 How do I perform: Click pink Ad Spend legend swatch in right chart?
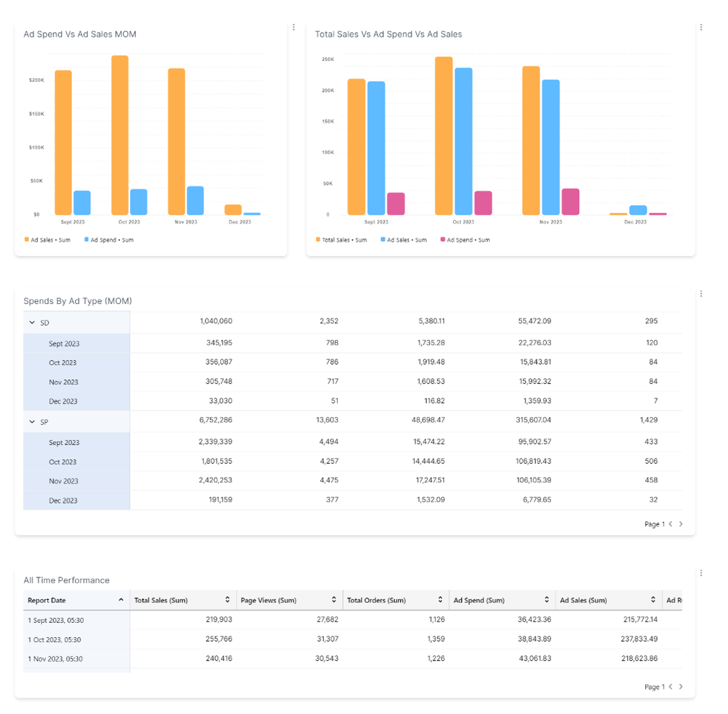(442, 239)
